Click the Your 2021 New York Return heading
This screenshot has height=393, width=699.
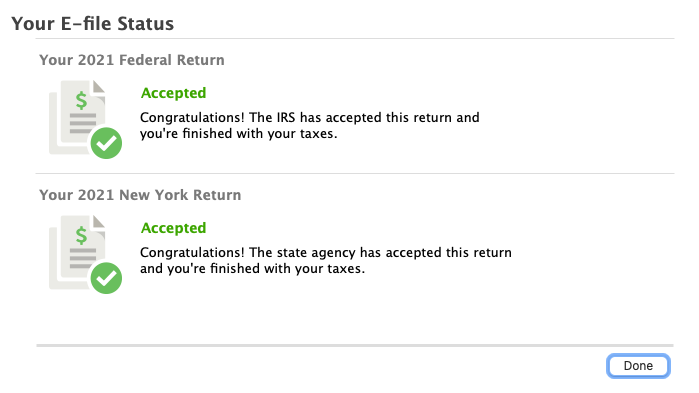click(140, 195)
